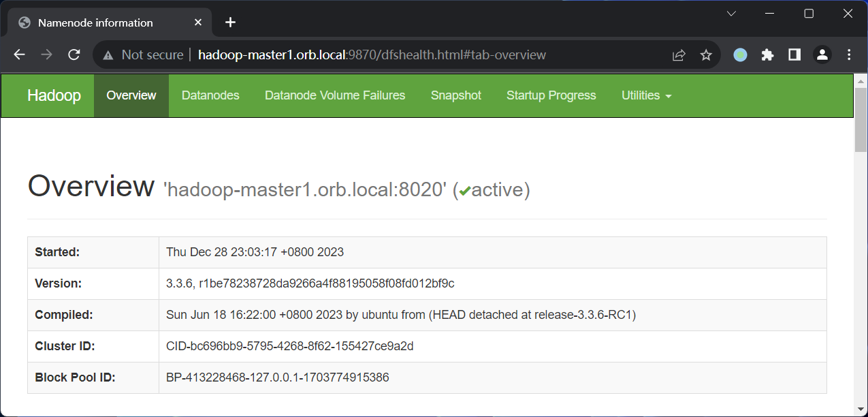Open the user profile avatar

point(822,55)
